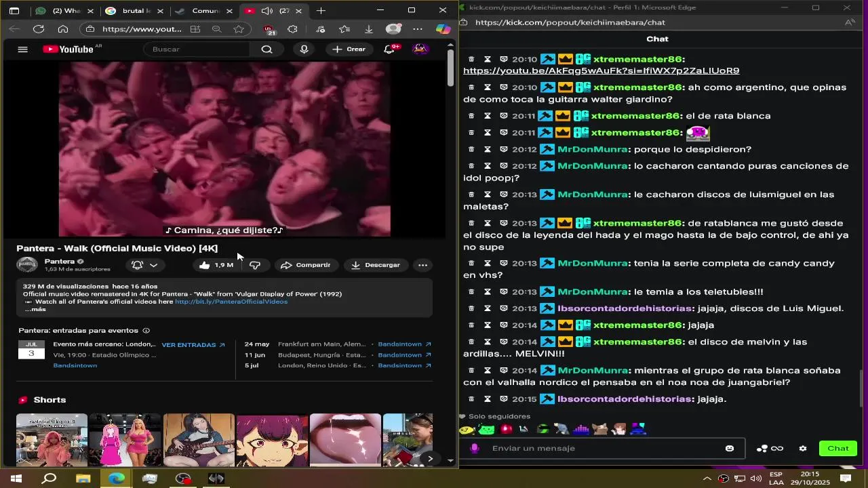
Task: Open the emoji picker in Kick chat input
Action: (x=730, y=448)
